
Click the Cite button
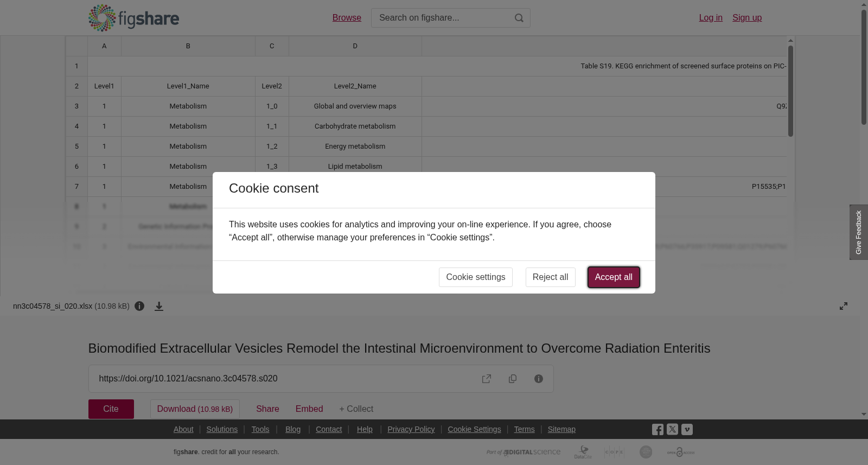[111, 409]
